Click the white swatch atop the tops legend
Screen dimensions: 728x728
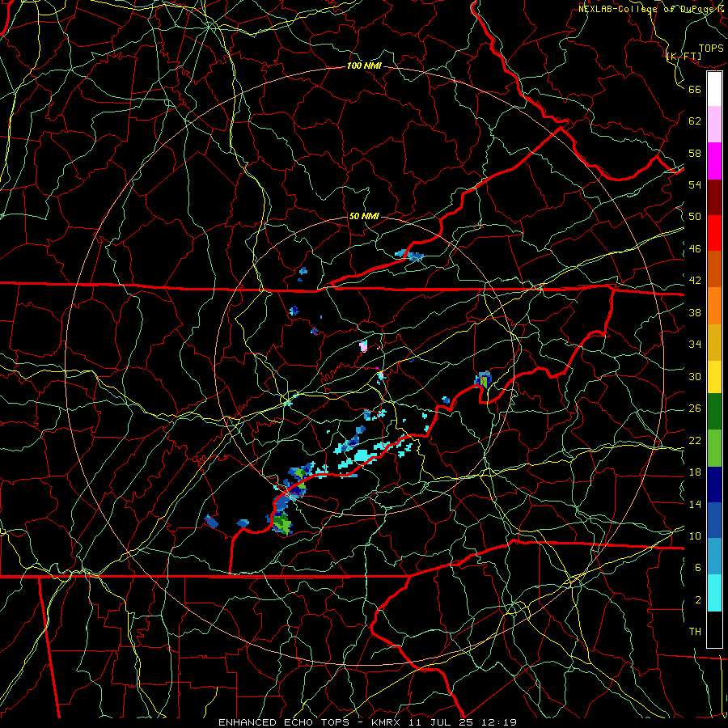pos(714,89)
